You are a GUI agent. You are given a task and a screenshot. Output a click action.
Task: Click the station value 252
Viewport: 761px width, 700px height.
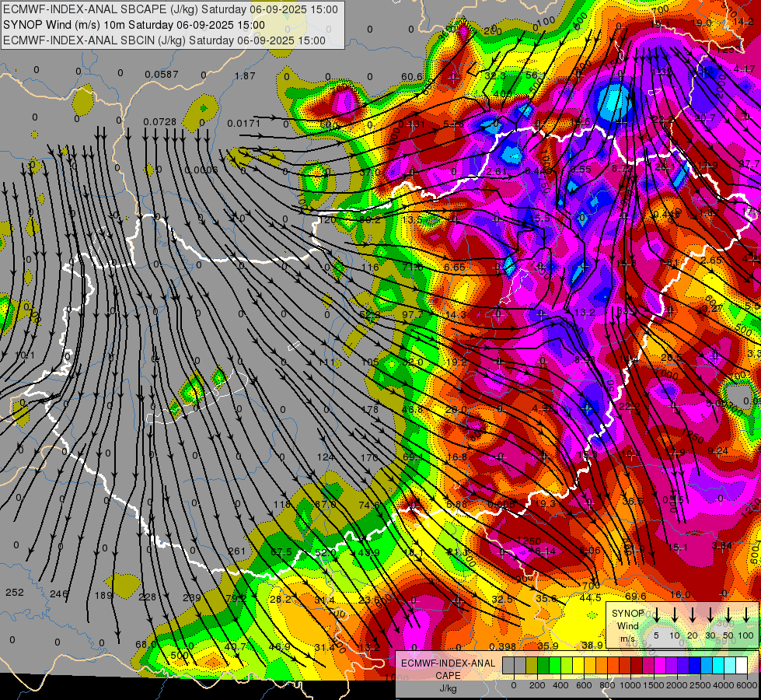pos(15,592)
